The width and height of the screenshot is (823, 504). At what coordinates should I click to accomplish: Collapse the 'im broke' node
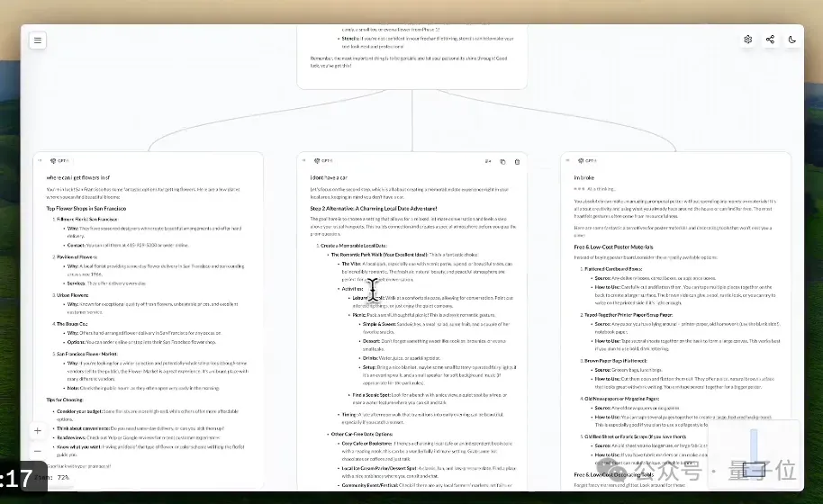coord(568,160)
